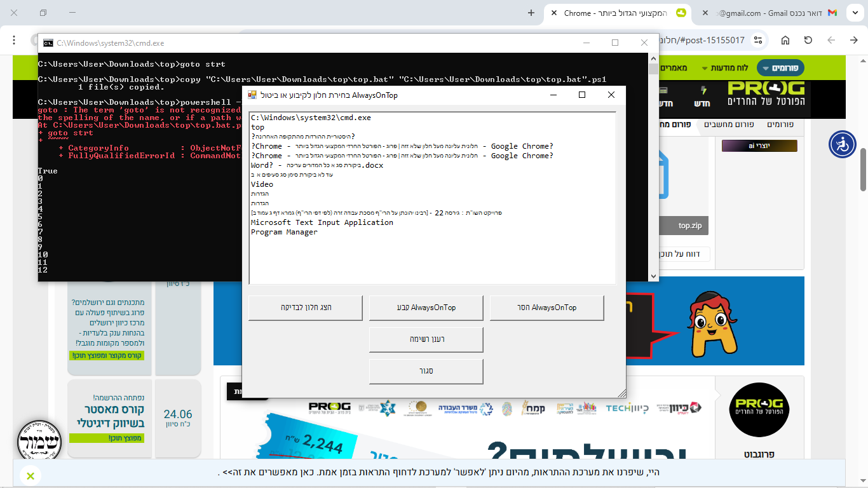Click the Chrome address bar URL
The image size is (868, 488).
tap(702, 40)
